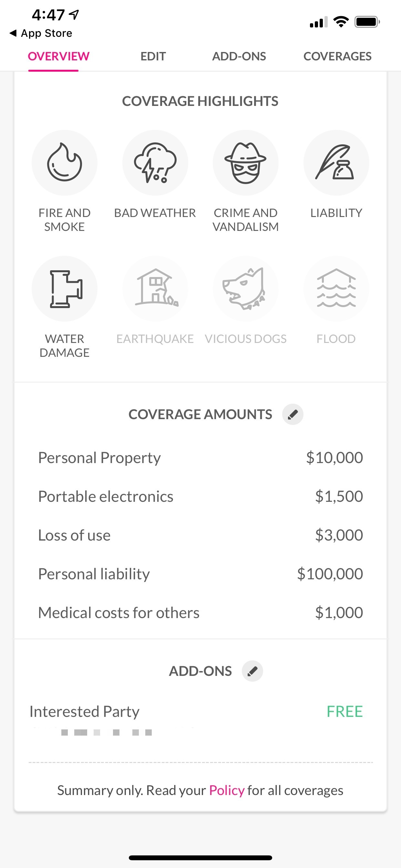
Task: Tap the Personal Property $10,000 row
Action: click(200, 458)
